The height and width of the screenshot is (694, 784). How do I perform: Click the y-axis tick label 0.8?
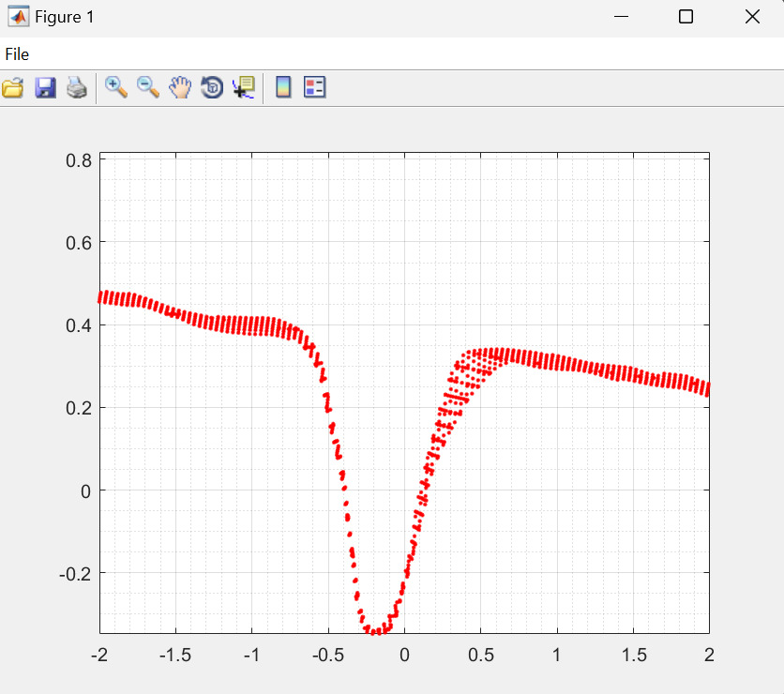[78, 160]
